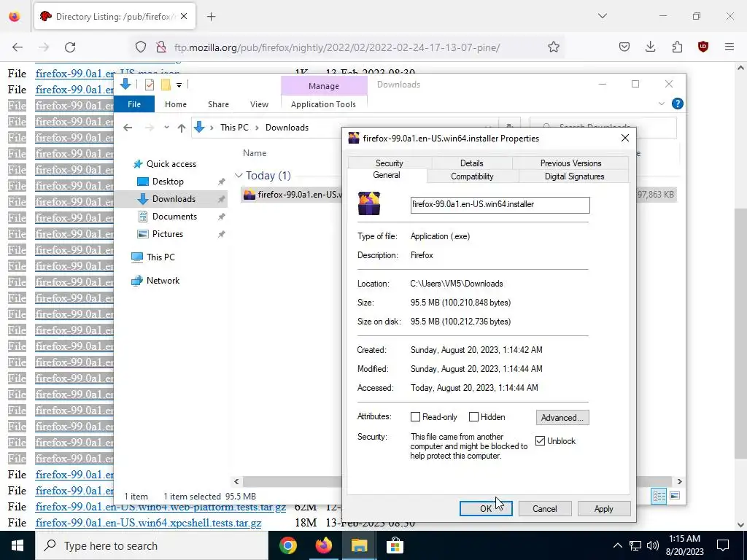The width and height of the screenshot is (747, 560).
Task: Toggle the Hidden attribute checkbox
Action: point(473,417)
